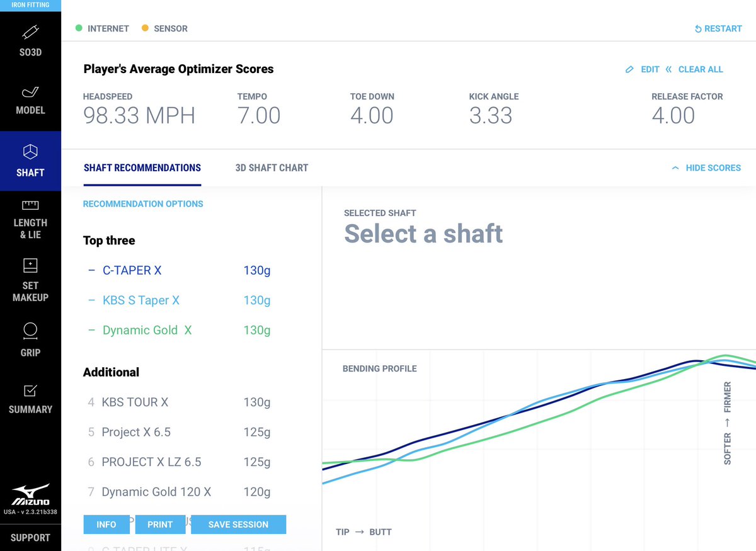
Task: Open the Summary checklist section
Action: pos(30,399)
